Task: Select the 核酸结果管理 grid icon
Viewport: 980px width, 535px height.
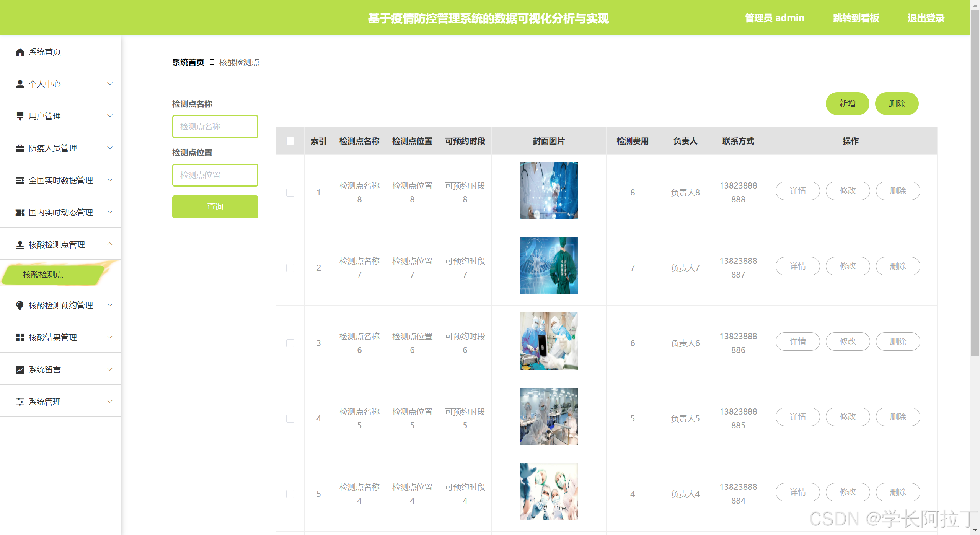Action: tap(20, 337)
